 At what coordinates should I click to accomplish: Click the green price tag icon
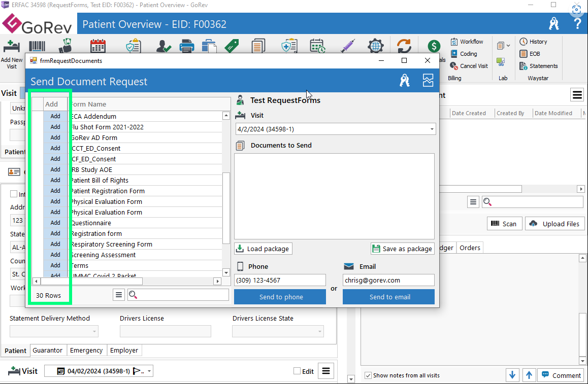click(x=232, y=46)
